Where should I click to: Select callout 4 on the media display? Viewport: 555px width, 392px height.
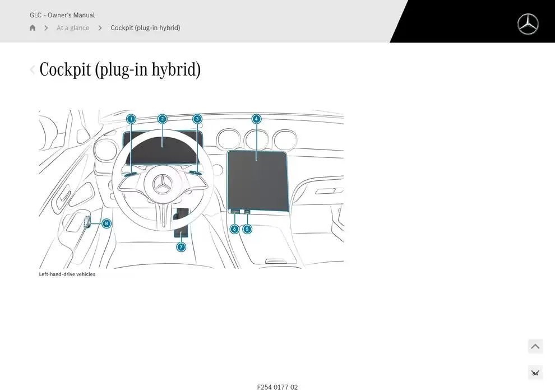pos(256,119)
